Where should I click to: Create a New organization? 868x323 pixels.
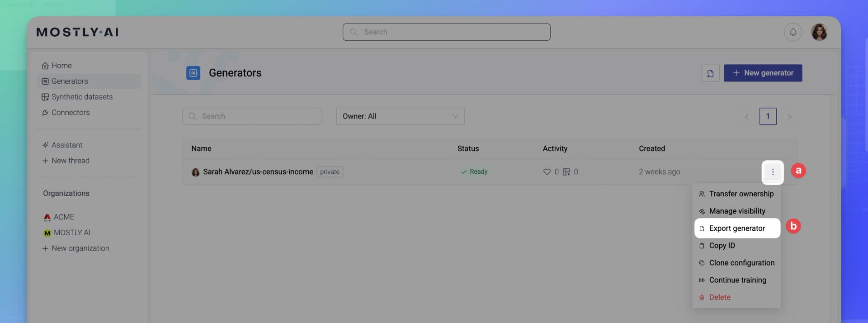coord(75,248)
